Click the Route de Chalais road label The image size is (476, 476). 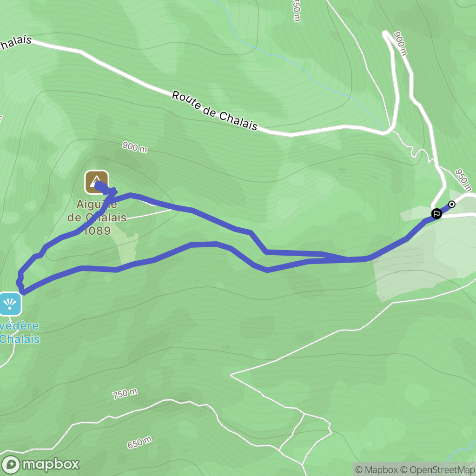215,111
